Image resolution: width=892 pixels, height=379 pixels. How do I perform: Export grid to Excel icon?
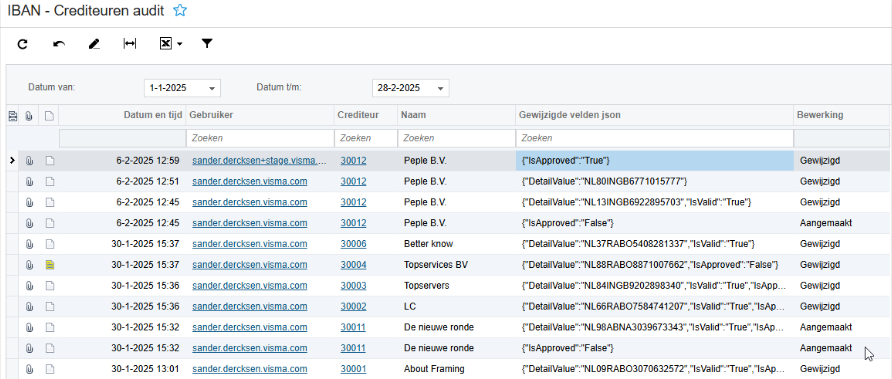(x=166, y=44)
